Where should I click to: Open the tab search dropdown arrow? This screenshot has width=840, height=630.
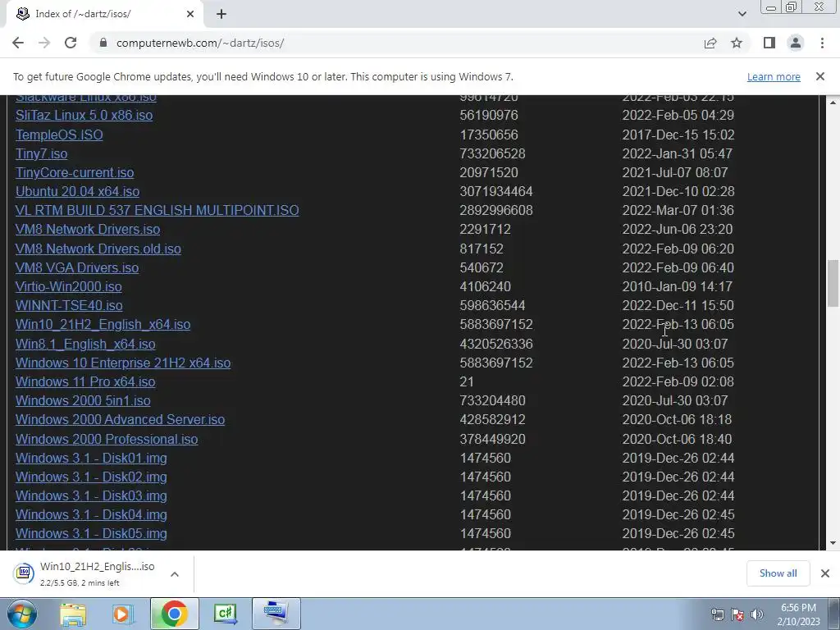point(742,14)
